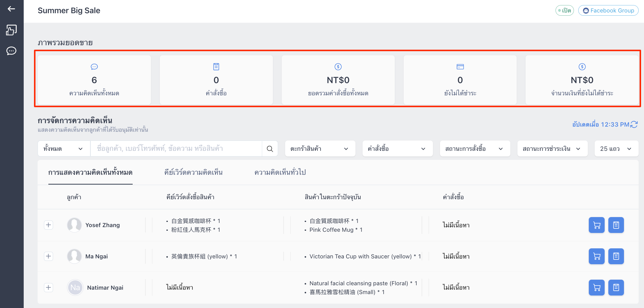Click Pink Coffee Mug * 1 item

pyautogui.click(x=336, y=230)
